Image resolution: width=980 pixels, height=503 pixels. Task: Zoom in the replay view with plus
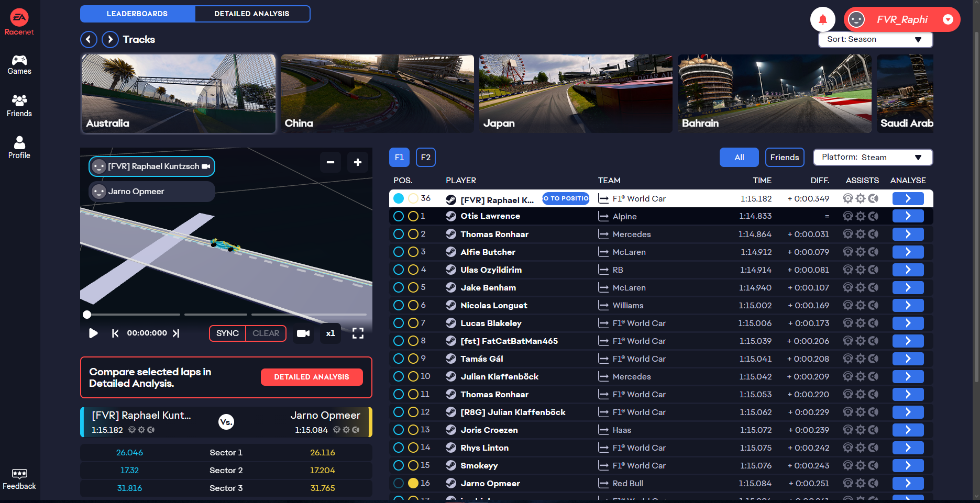click(x=358, y=162)
